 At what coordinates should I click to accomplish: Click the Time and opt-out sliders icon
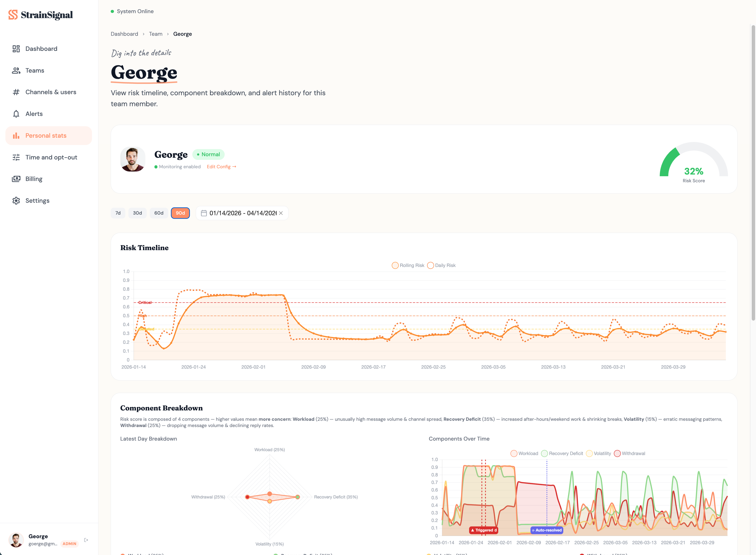coord(16,157)
